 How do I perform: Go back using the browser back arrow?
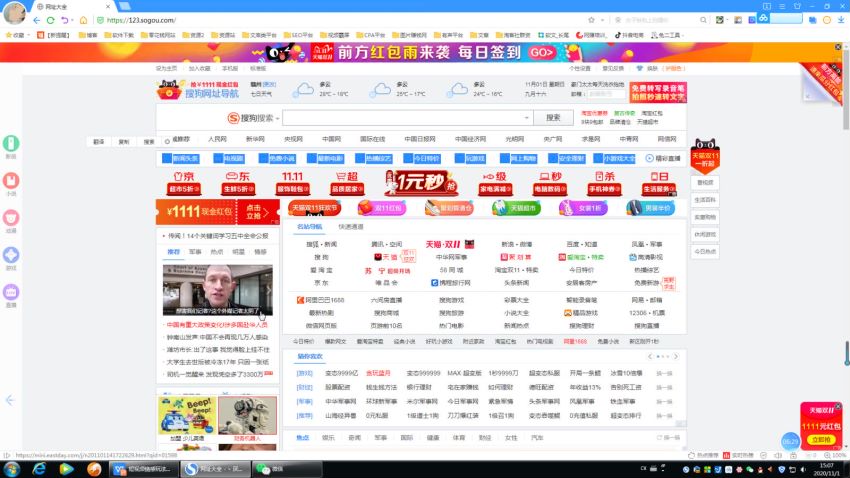tap(36, 20)
